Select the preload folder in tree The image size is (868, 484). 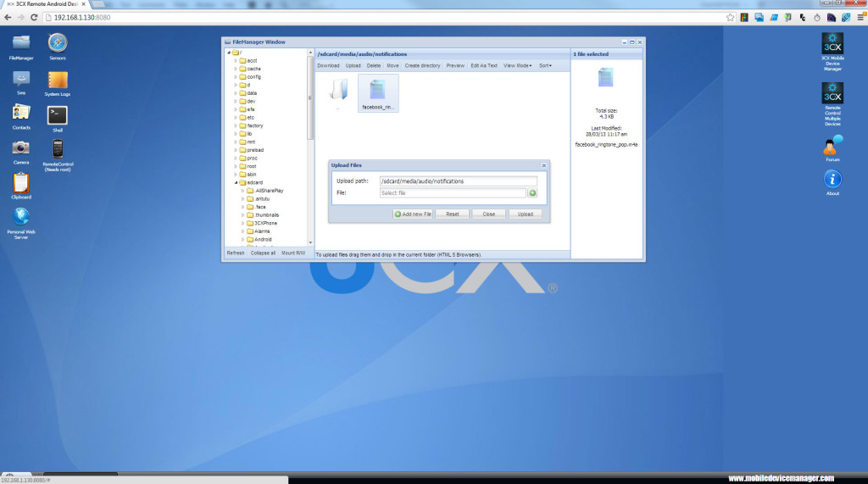pyautogui.click(x=255, y=150)
